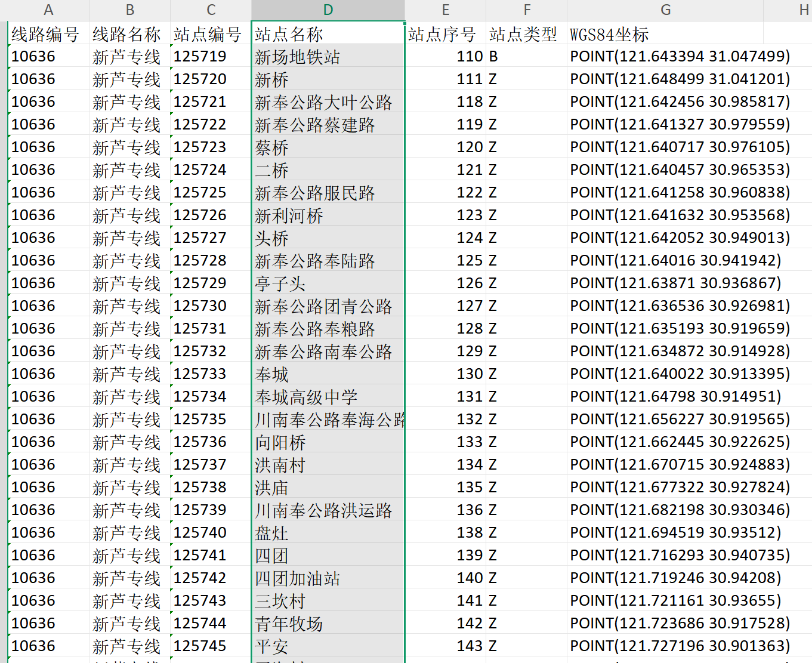This screenshot has height=663, width=812.
Task: Select station name cell 洪庙
Action: [x=328, y=487]
